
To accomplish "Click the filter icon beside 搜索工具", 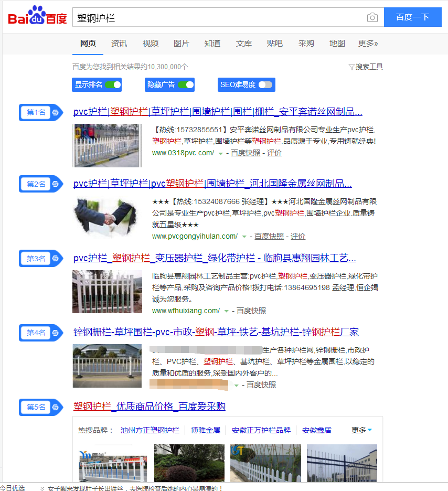I will (351, 67).
